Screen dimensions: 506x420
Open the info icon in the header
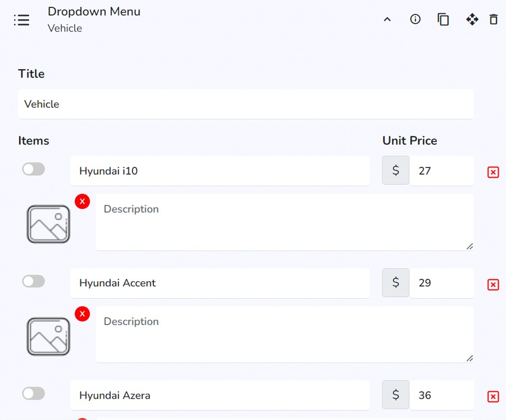coord(416,19)
